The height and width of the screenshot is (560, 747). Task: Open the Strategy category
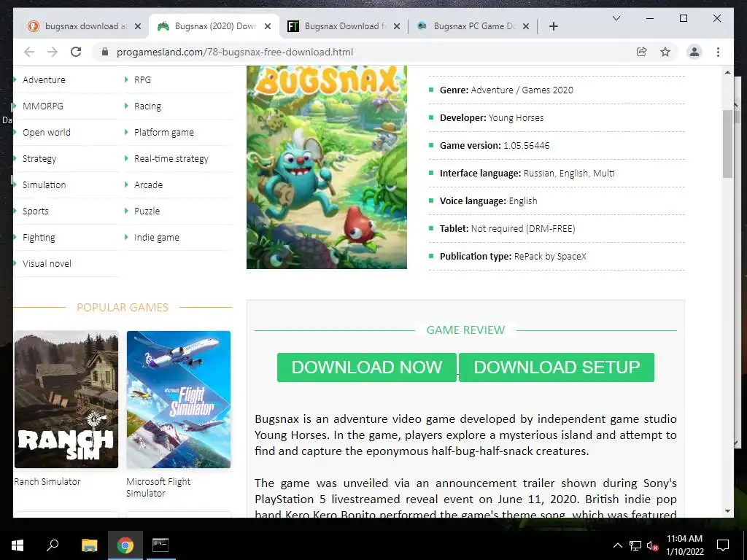(39, 158)
